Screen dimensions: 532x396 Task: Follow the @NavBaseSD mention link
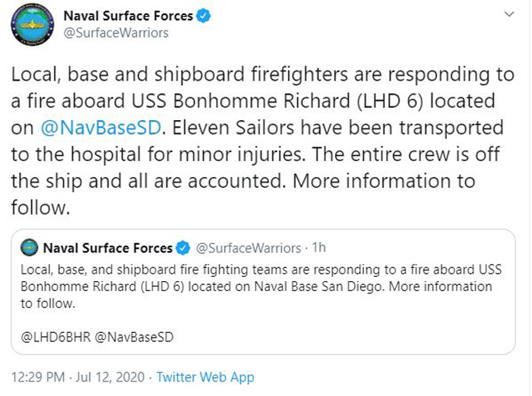point(101,128)
